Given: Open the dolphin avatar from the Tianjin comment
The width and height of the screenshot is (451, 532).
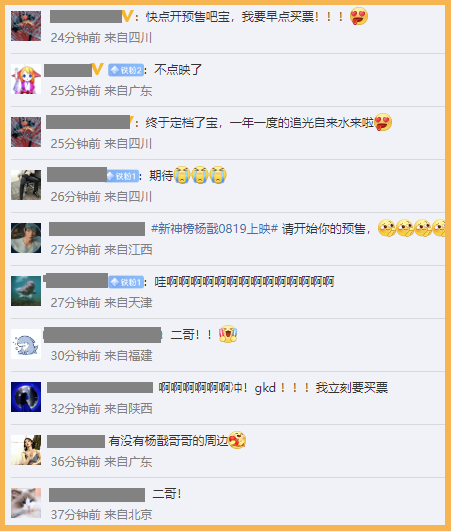Looking at the screenshot, I should click(26, 291).
